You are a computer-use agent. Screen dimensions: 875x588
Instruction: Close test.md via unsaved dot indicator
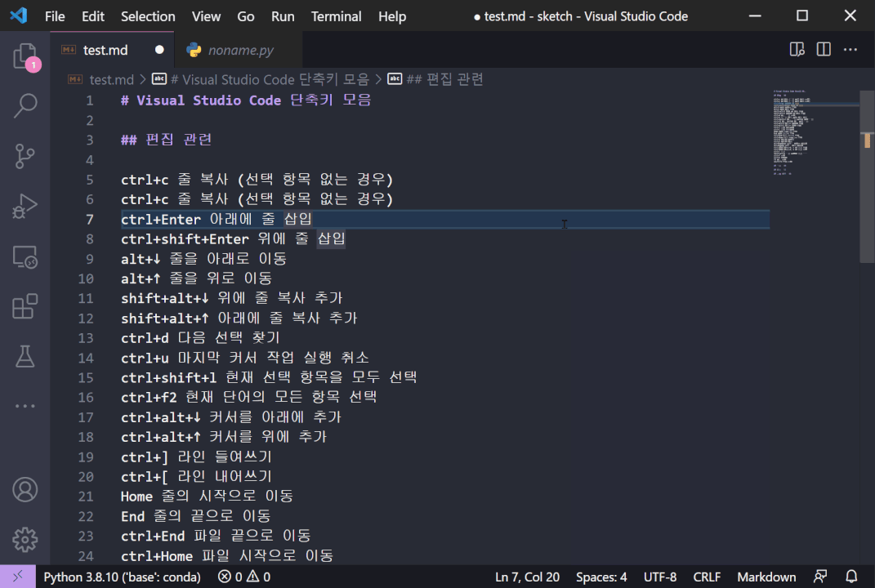(x=159, y=50)
